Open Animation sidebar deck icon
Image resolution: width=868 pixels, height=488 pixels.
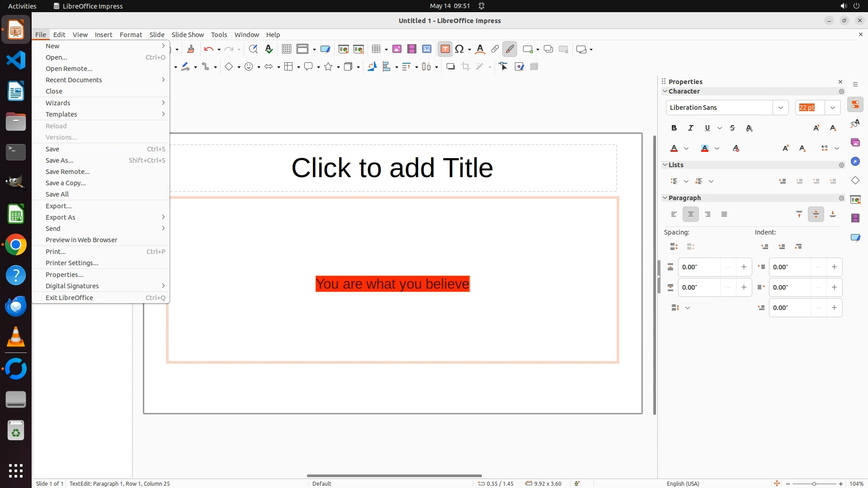click(x=855, y=218)
